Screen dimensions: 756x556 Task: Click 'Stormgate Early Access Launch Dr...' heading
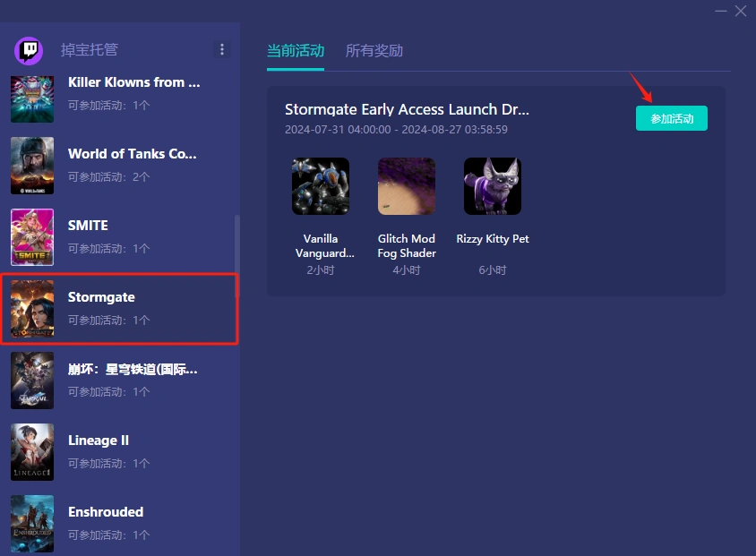(x=407, y=109)
